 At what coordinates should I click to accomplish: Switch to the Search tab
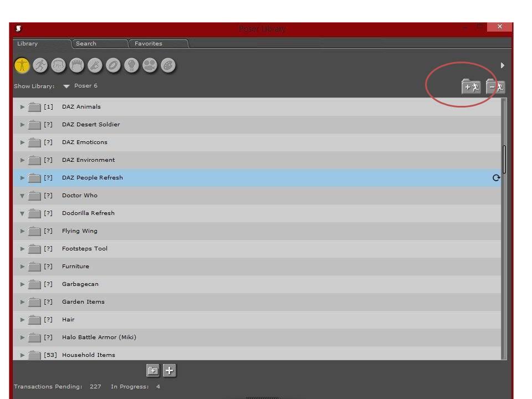(100, 43)
